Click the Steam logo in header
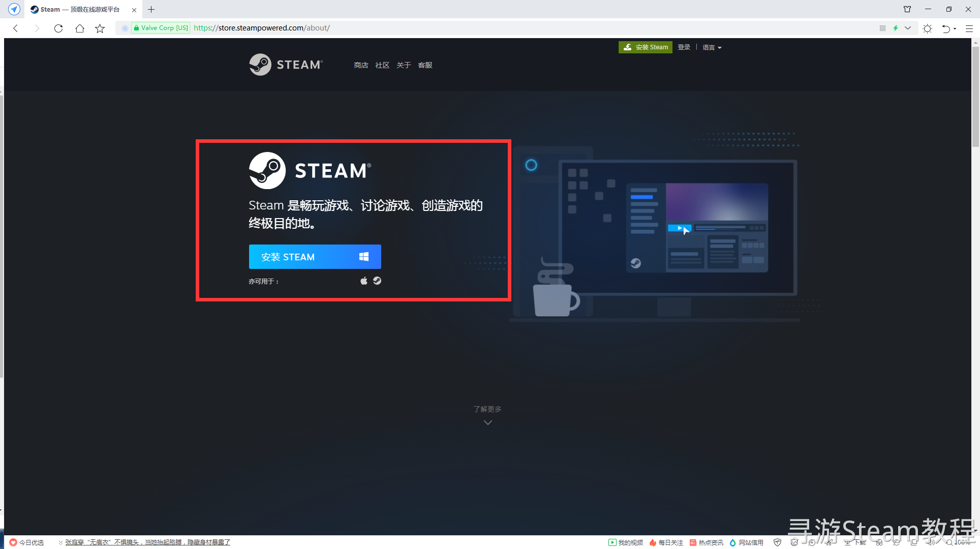The height and width of the screenshot is (549, 980). point(286,65)
